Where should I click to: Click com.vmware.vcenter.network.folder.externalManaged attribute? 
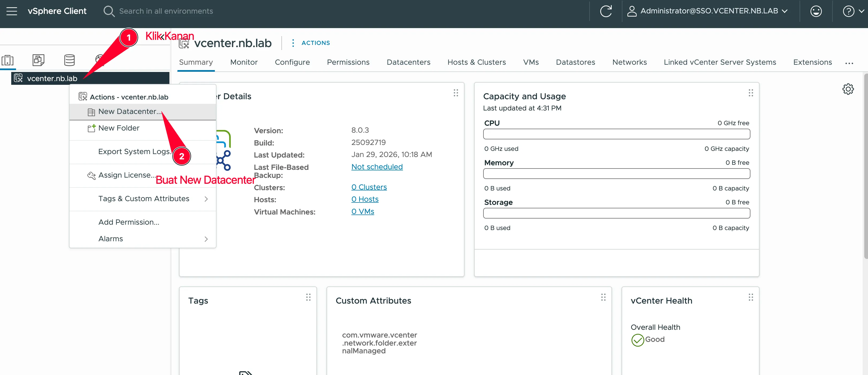coord(379,343)
